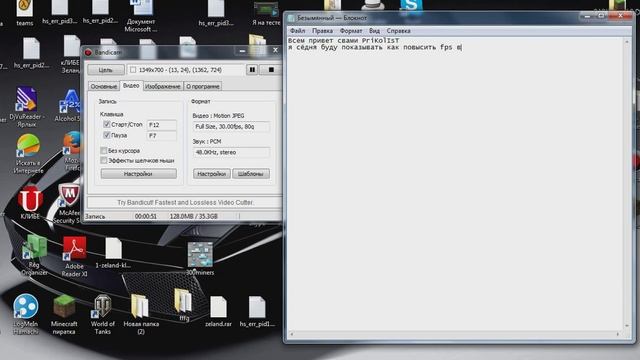Screen dimensions: 640x360
Task: Click the Цель target button in Bandicam
Action: (x=106, y=70)
